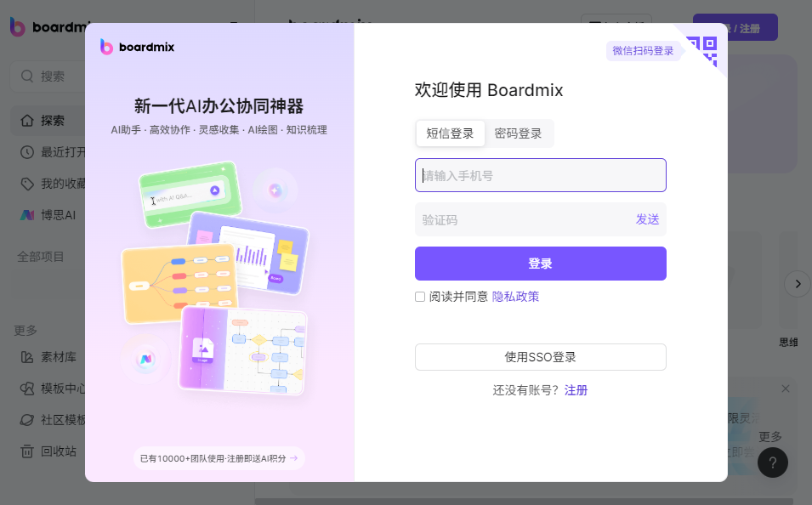
Task: Open 回收站 trash bin in sidebar
Action: [48, 451]
